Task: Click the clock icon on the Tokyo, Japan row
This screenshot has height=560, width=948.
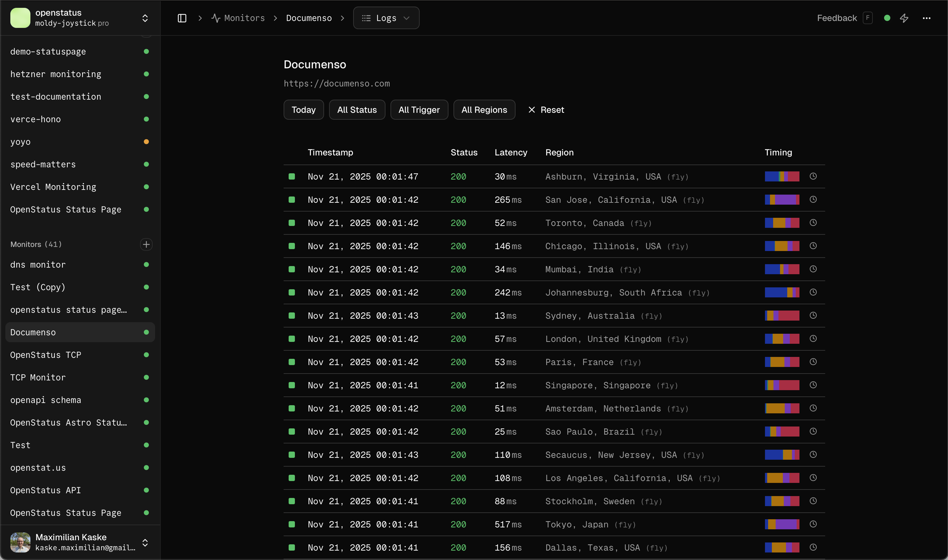Action: pos(813,524)
